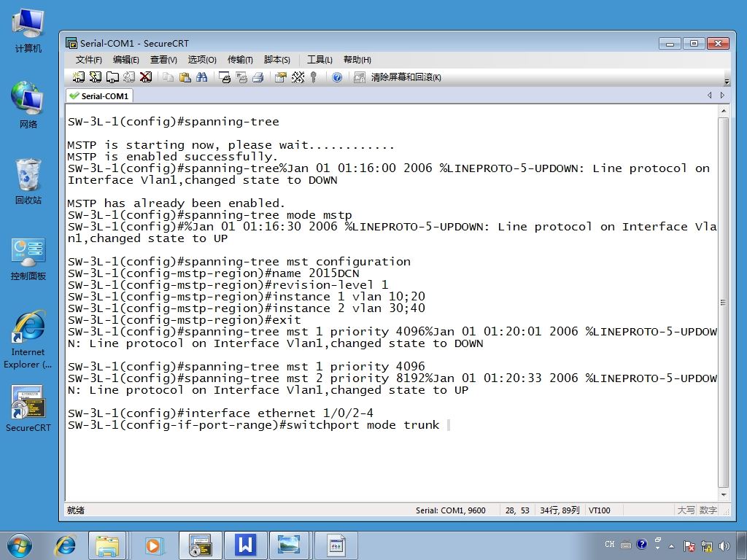Viewport: 747px width, 560px height.
Task: Select the Serial-COM1 session tab
Action: point(99,96)
